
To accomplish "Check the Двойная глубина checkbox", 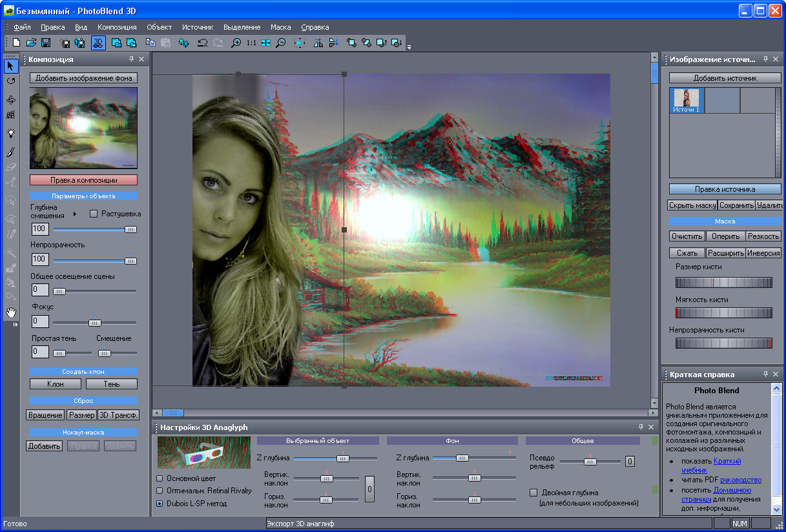I will 533,493.
